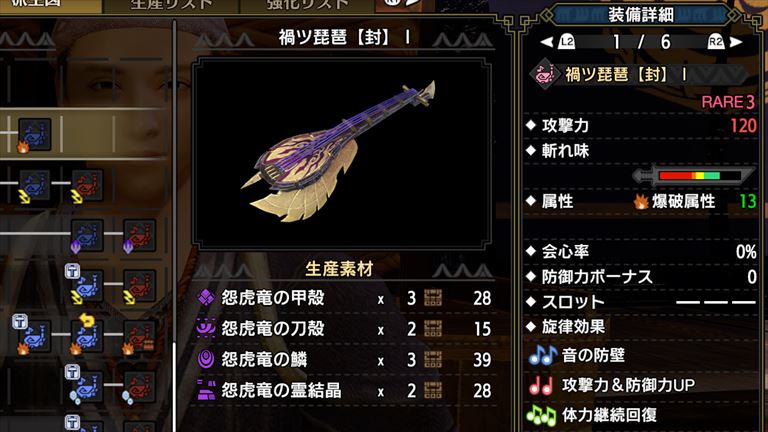Screen dimensions: 768x432
Task: Select the blue dragon-element hunting horn node
Action: [87, 236]
